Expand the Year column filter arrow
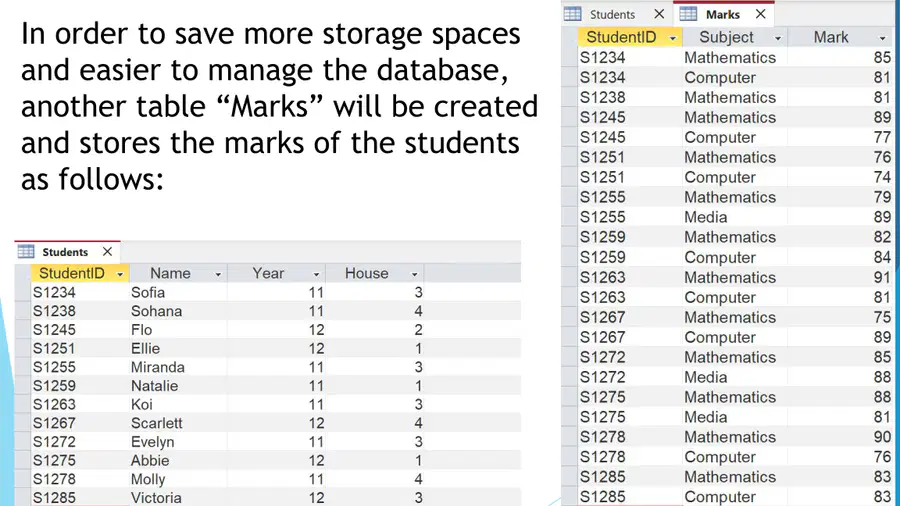 pos(316,274)
